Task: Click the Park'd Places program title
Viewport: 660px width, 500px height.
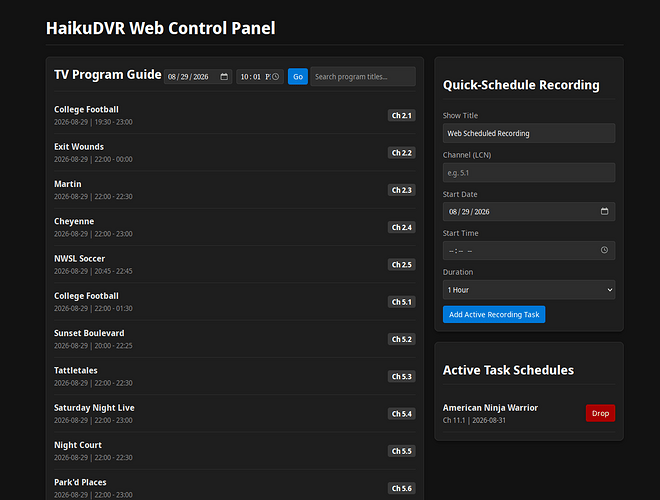Action: (x=80, y=482)
